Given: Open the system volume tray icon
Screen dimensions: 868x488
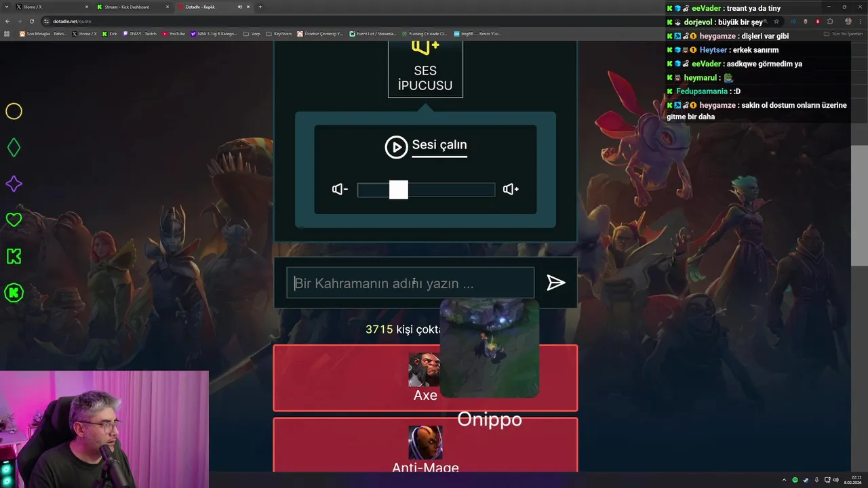Looking at the screenshot, I should coord(835,480).
